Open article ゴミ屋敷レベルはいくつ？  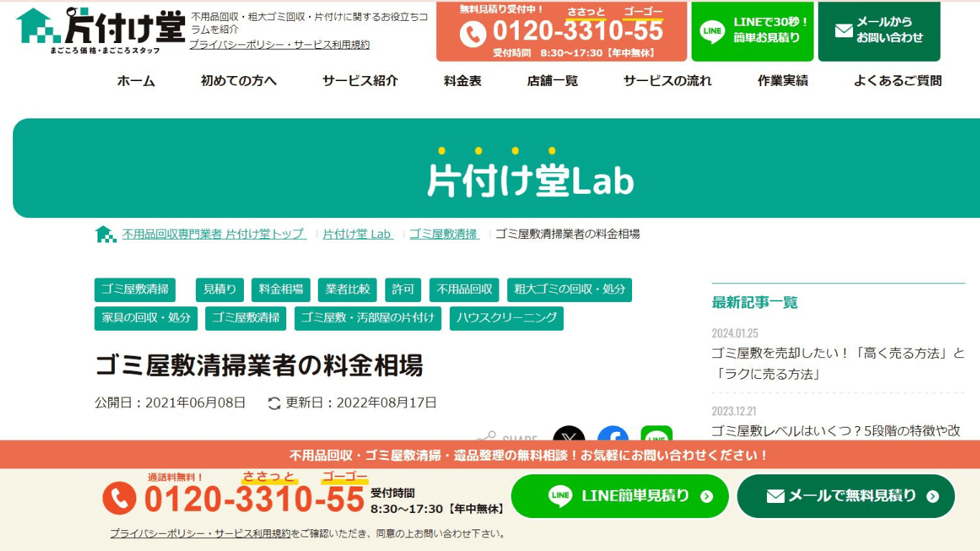click(x=836, y=431)
